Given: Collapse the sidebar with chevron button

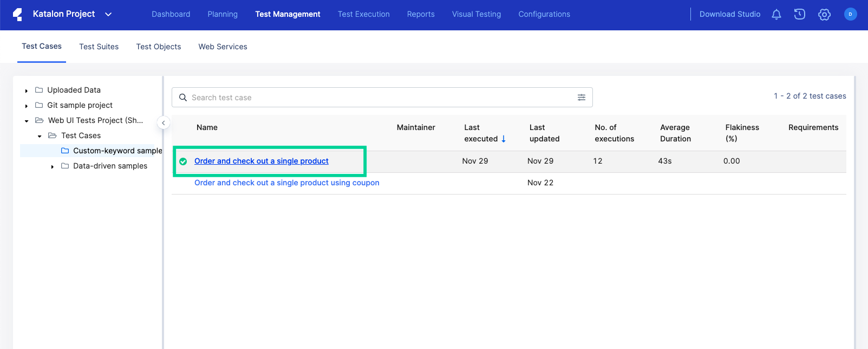Looking at the screenshot, I should (164, 123).
